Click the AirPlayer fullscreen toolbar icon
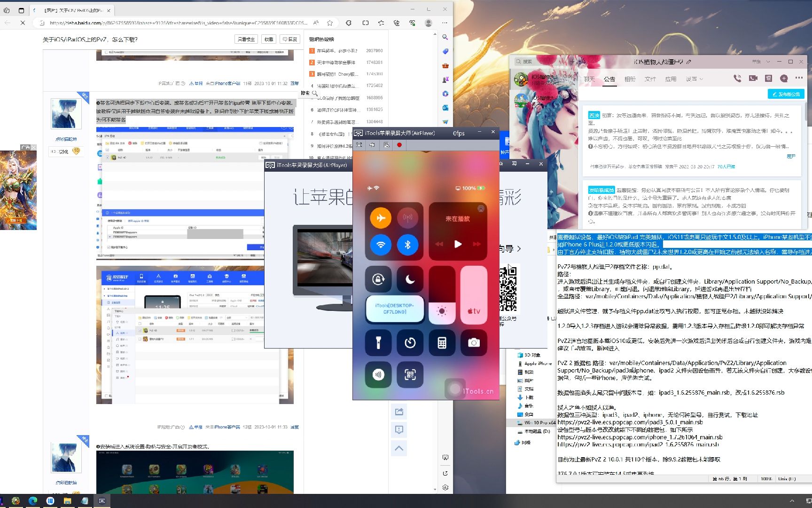Screen dimensions: 812x508 point(359,145)
